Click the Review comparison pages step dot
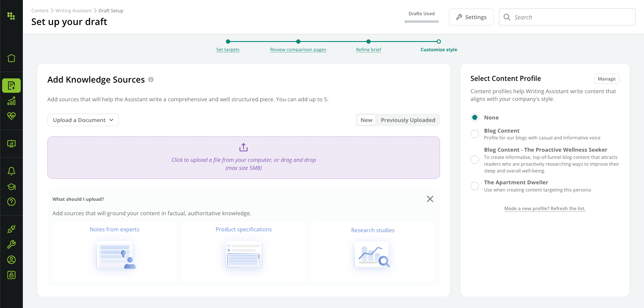 coord(298,42)
